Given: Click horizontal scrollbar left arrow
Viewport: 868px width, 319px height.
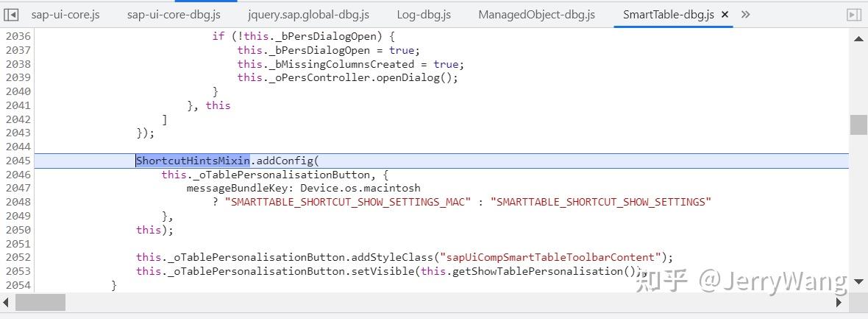Looking at the screenshot, I should click(x=6, y=302).
